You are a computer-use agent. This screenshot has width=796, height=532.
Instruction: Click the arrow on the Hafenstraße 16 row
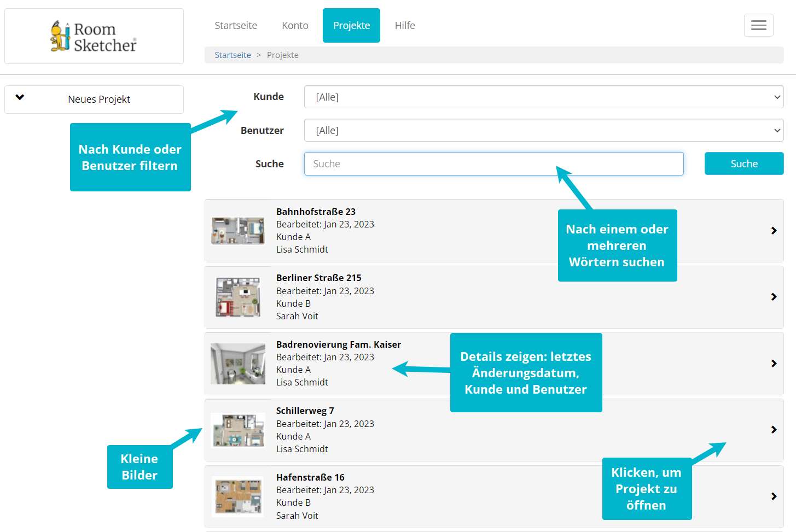click(774, 496)
